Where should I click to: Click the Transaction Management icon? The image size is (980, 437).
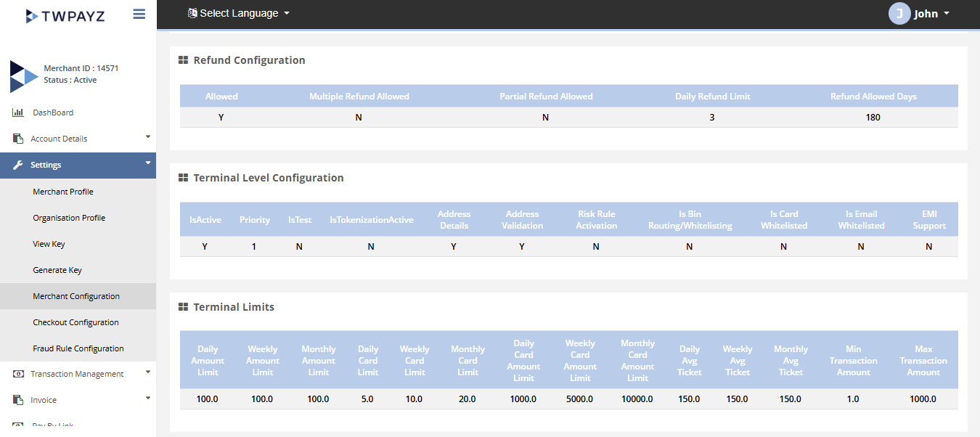[x=18, y=374]
